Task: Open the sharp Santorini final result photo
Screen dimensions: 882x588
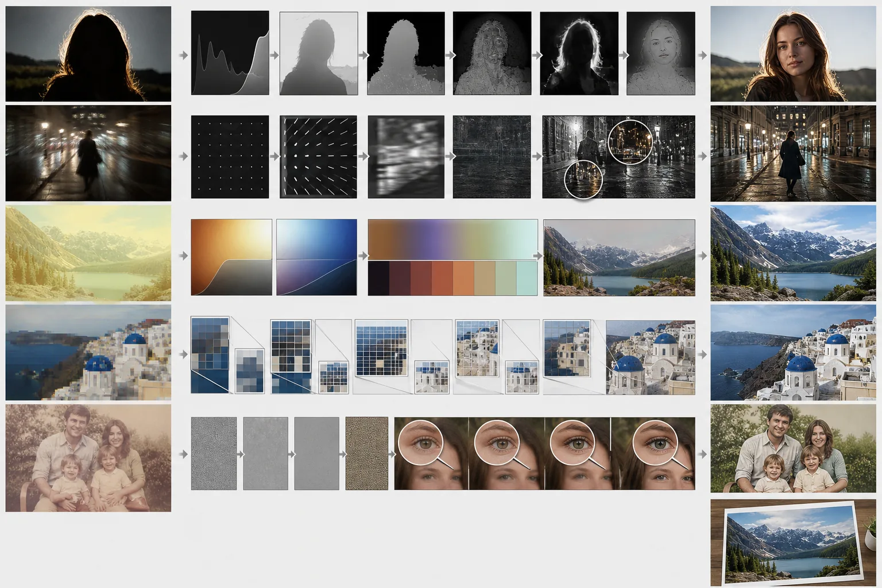Action: click(793, 353)
